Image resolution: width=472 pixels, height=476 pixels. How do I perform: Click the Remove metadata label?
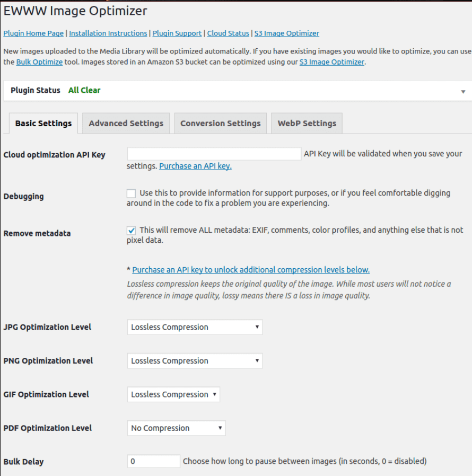pyautogui.click(x=37, y=233)
